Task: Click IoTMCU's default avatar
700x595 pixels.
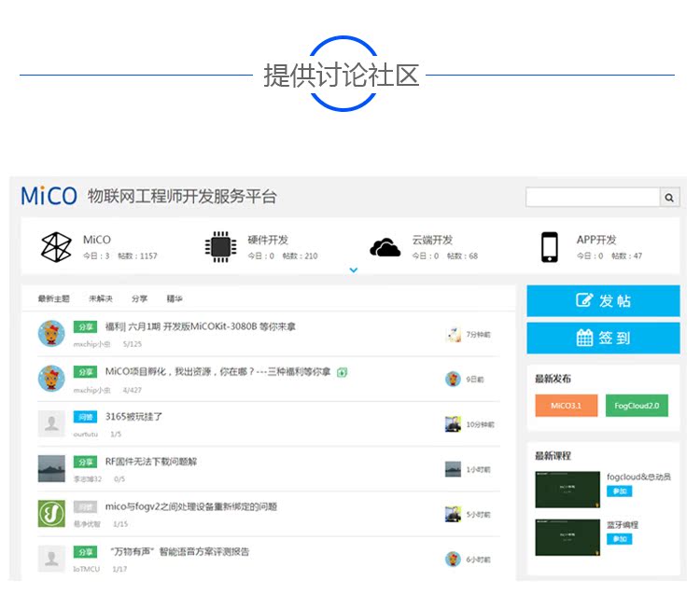Action: (x=51, y=559)
